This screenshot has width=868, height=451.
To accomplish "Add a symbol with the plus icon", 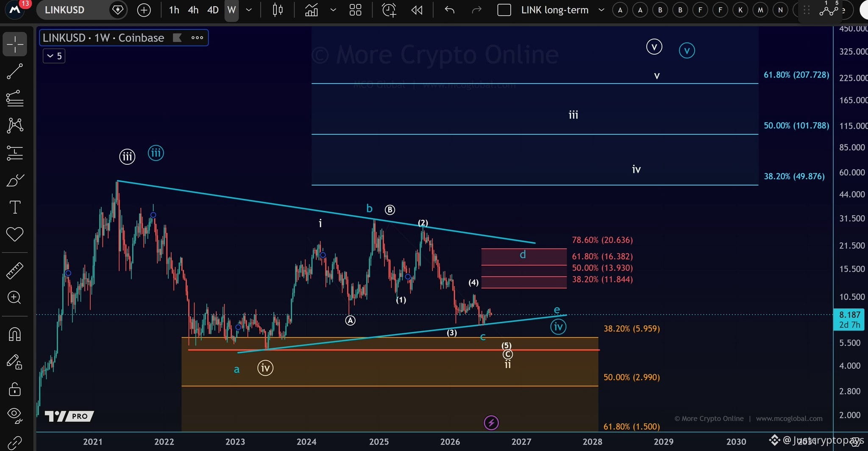I will click(144, 10).
